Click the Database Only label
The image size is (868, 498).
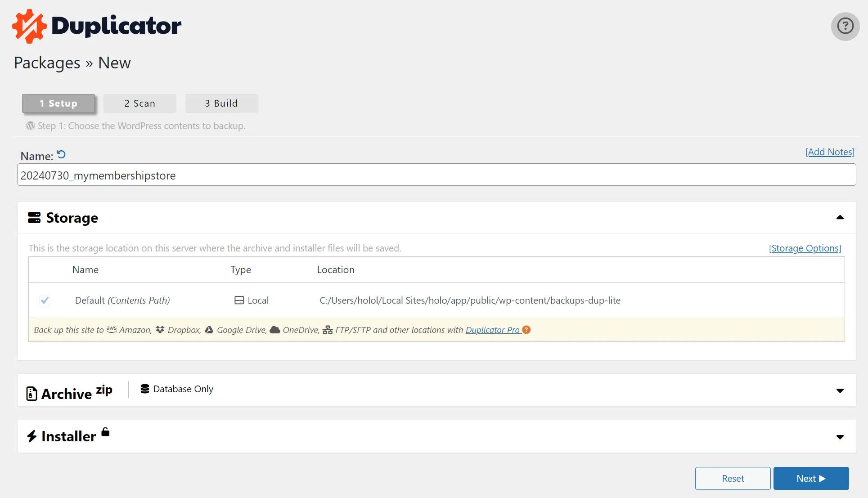tap(183, 389)
